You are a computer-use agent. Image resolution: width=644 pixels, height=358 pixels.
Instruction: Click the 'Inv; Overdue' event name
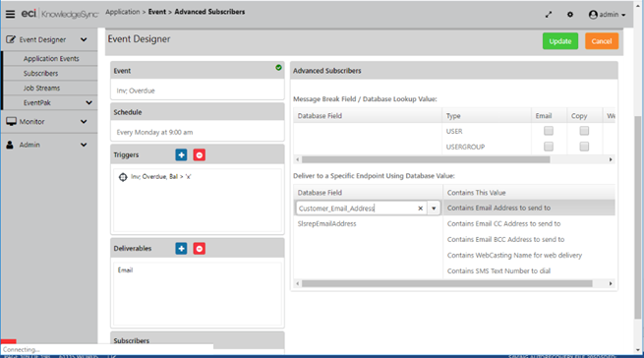click(136, 90)
